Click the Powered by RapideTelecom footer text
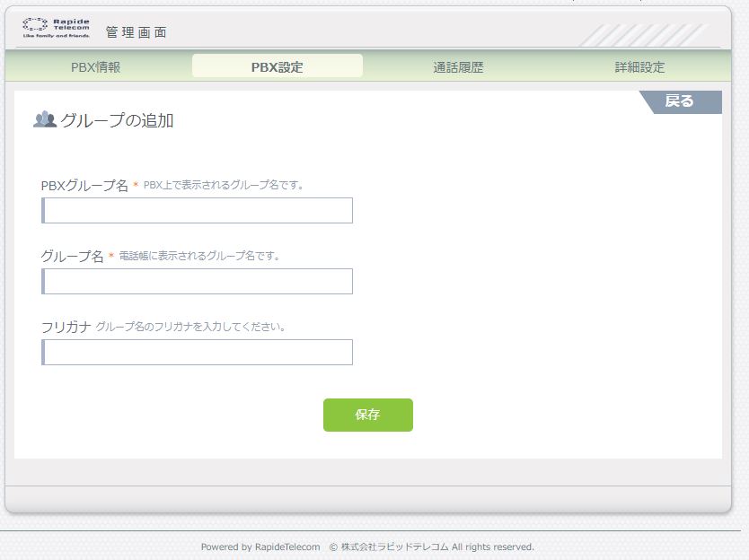Image resolution: width=749 pixels, height=560 pixels. click(260, 547)
